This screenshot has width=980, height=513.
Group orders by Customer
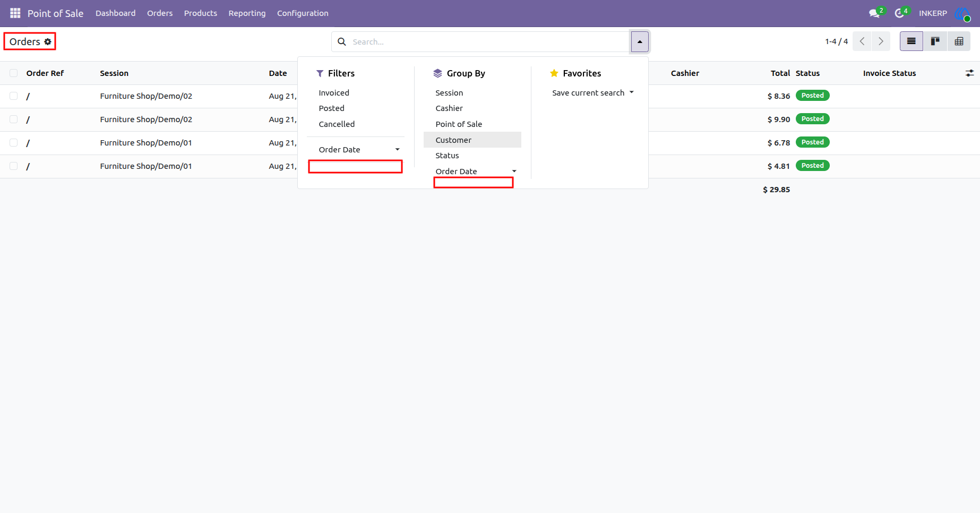(x=472, y=140)
